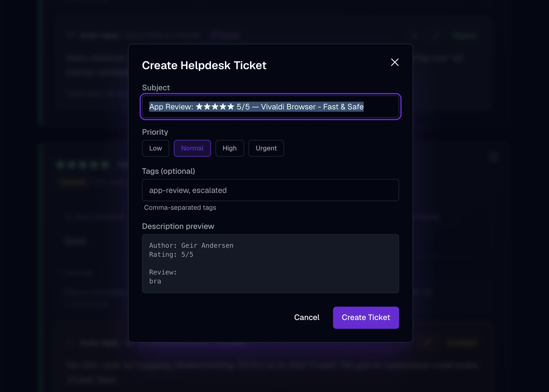The image size is (549, 392).
Task: Mark ticket priority as Urgent
Action: coord(266,148)
